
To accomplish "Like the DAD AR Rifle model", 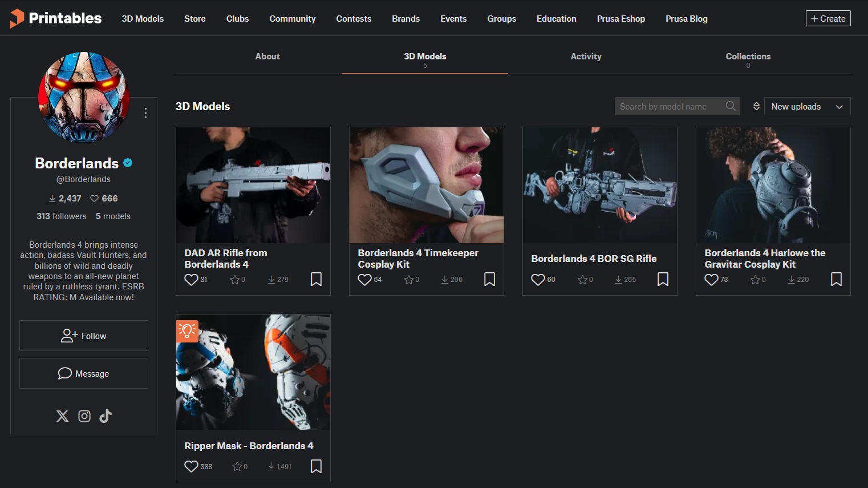I will 191,280.
